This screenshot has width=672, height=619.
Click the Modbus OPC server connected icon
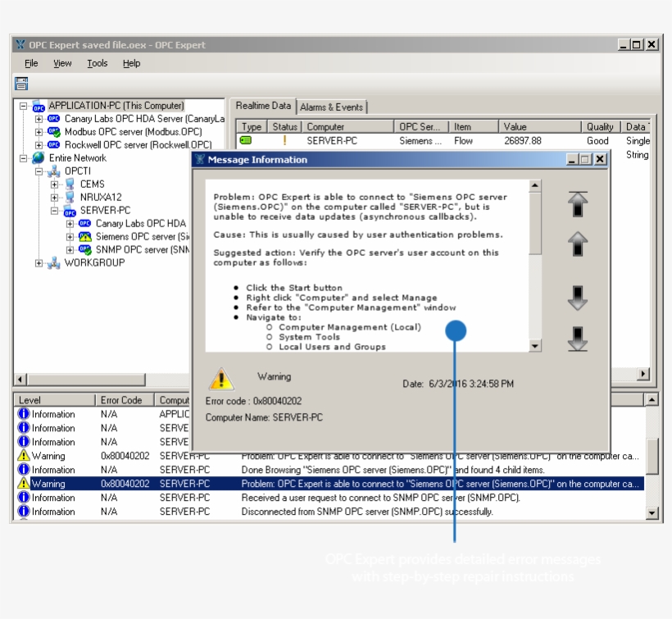53,131
